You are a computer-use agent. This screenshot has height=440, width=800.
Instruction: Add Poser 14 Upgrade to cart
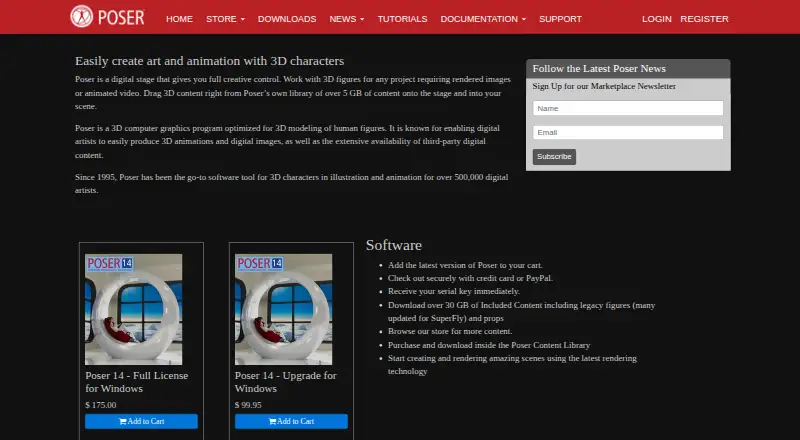pos(291,421)
